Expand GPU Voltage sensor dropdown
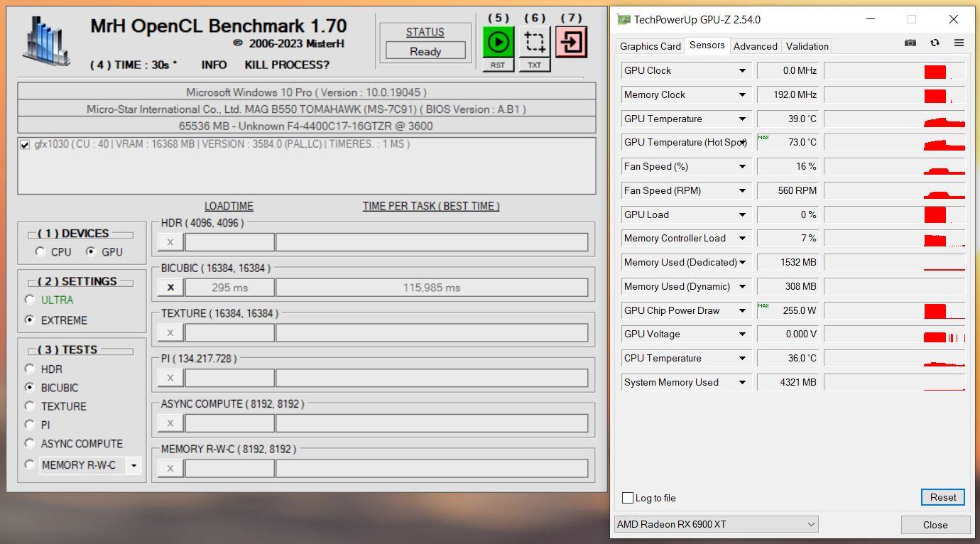This screenshot has width=980, height=544. click(x=742, y=334)
